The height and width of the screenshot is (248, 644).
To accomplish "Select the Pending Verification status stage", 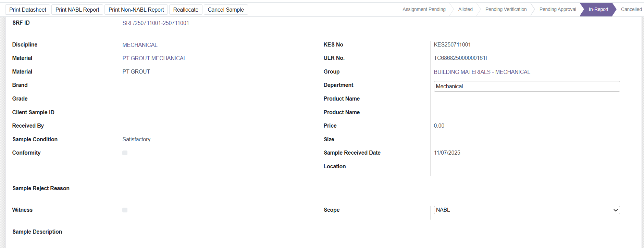I will pyautogui.click(x=506, y=9).
